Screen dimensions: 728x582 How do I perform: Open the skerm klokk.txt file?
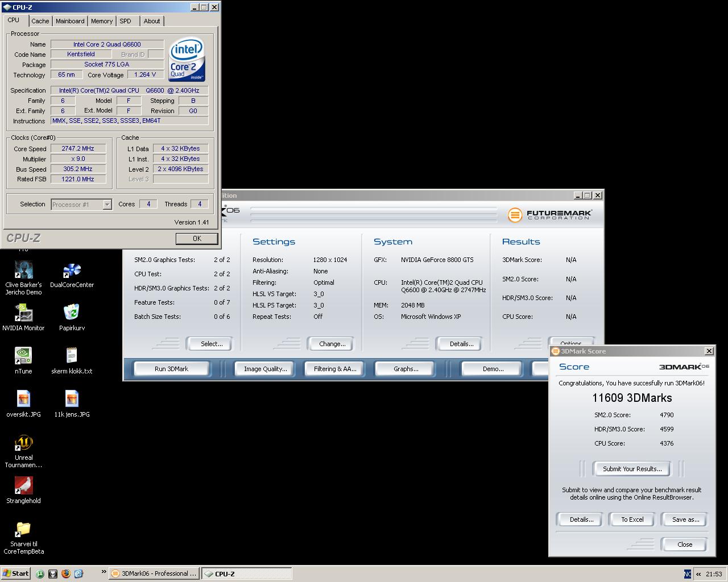[72, 356]
